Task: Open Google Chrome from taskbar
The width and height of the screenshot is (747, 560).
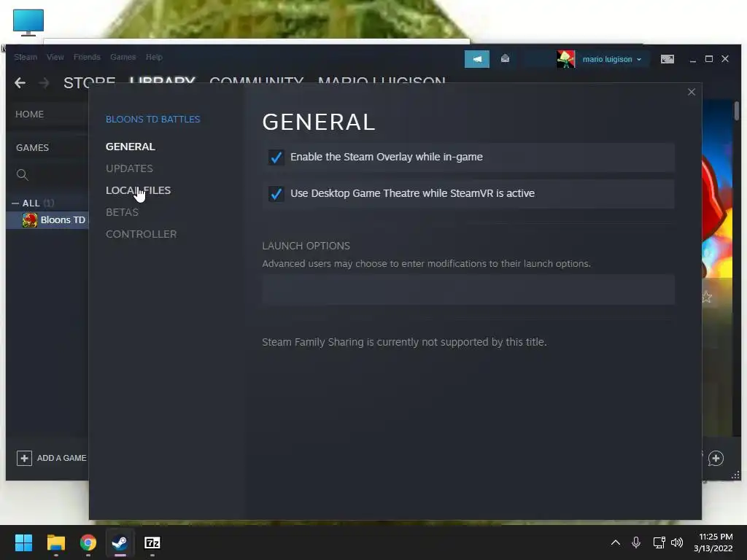Action: coord(88,542)
